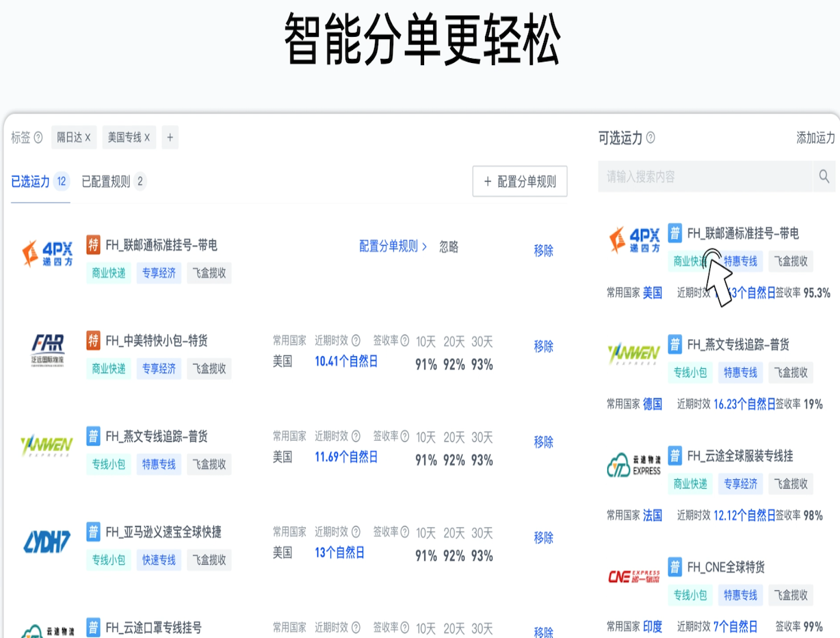Click 特 badge of FH_中美特快小包-特货
This screenshot has height=638, width=840.
tap(94, 340)
